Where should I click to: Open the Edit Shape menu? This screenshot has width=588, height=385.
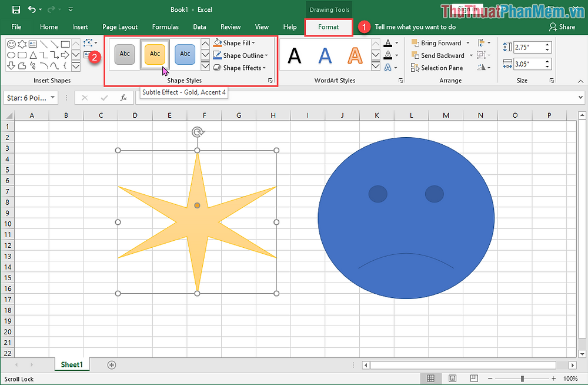click(x=90, y=43)
